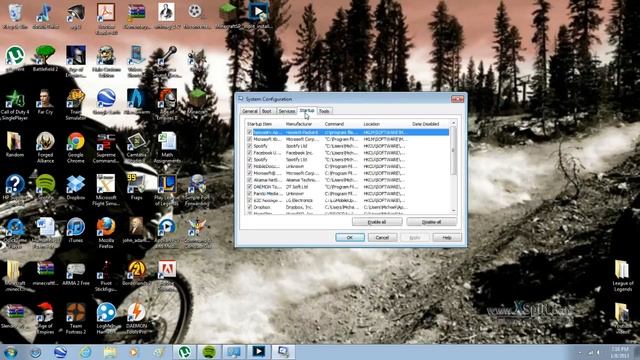Open the Services tab
Viewport: 640px width, 360px height.
pyautogui.click(x=287, y=111)
